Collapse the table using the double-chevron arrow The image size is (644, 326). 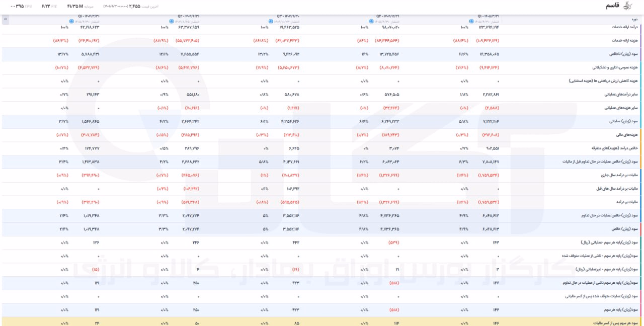coord(5,19)
